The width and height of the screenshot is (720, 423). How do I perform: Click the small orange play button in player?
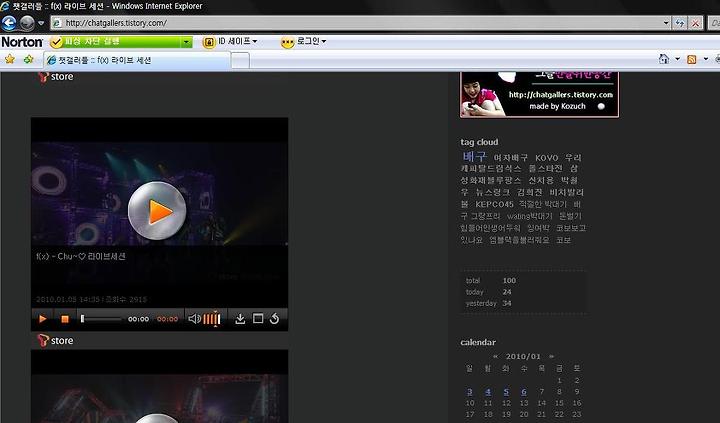tap(43, 319)
